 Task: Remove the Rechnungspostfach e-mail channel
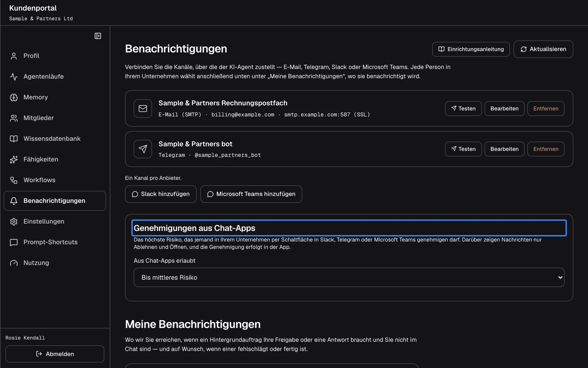click(x=546, y=109)
